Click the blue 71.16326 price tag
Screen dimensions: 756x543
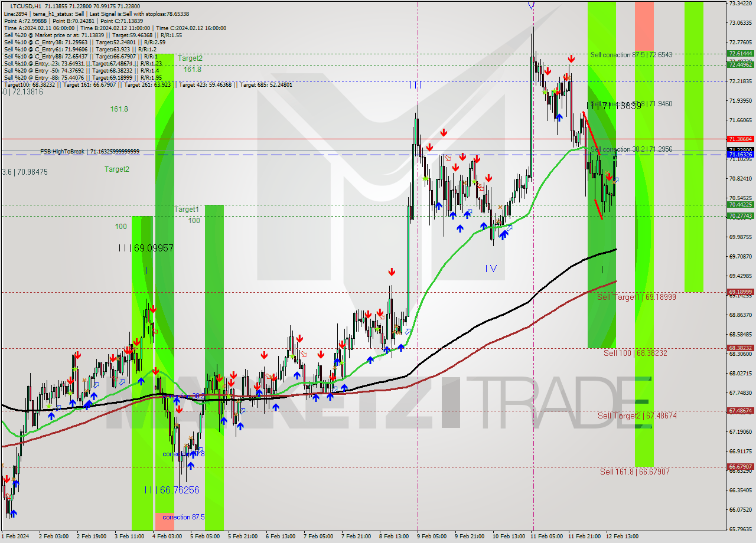740,155
